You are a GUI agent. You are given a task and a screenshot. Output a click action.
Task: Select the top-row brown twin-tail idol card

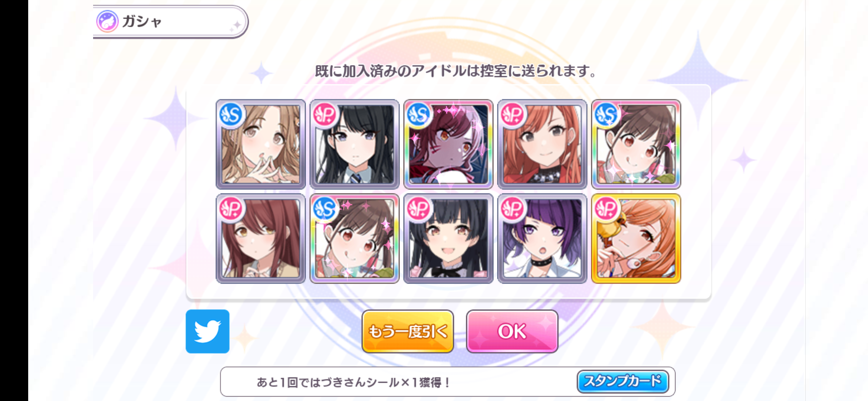(636, 144)
